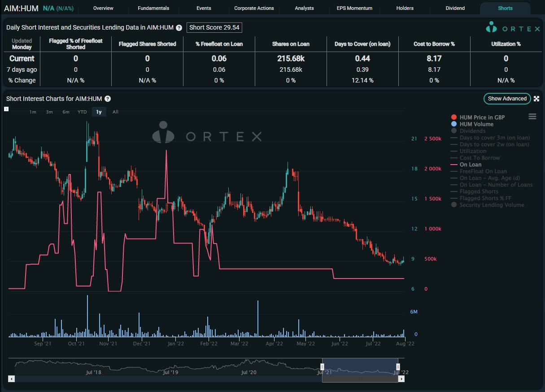Show All time chart range
Image resolution: width=545 pixels, height=392 pixels.
[x=115, y=112]
